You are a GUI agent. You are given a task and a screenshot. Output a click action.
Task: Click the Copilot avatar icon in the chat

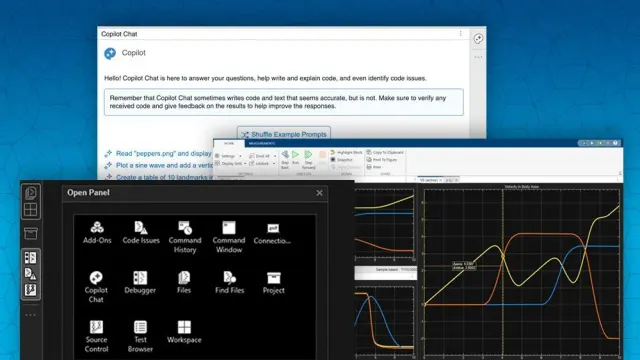pyautogui.click(x=110, y=53)
